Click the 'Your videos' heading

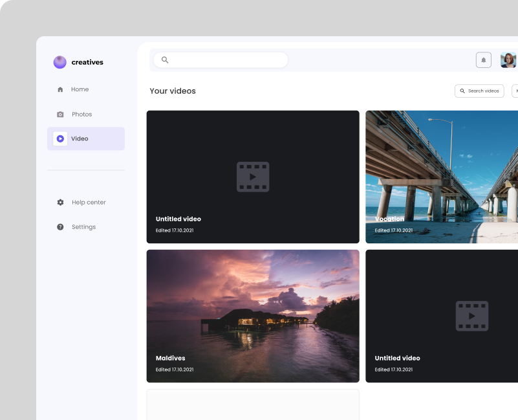173,91
